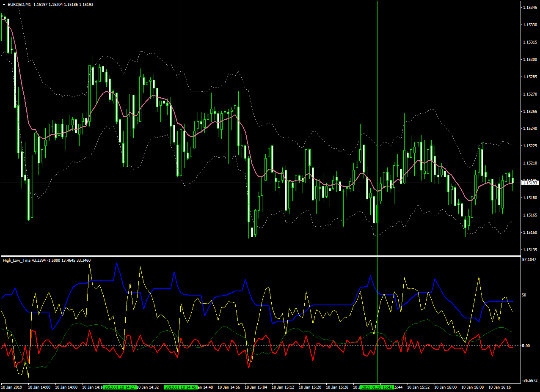Screen dimensions: 540x392
Task: Click the 10 Jan 15:20 time label
Action: pos(310,387)
